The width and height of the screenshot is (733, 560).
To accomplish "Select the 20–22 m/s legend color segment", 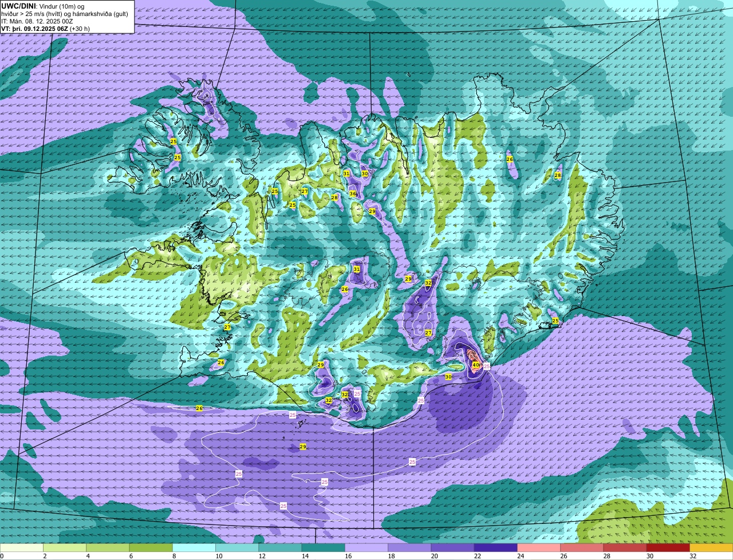I will tap(453, 547).
